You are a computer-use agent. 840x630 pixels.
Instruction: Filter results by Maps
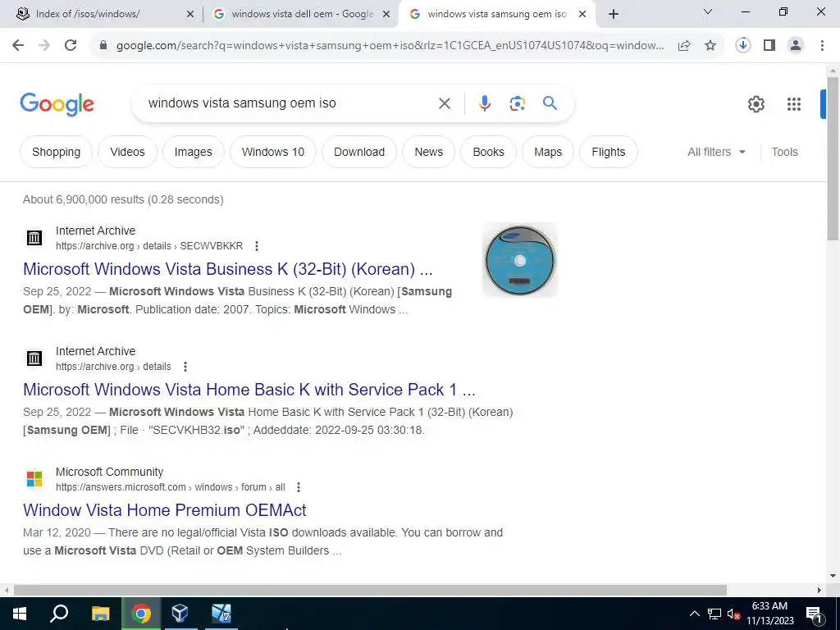coord(548,152)
